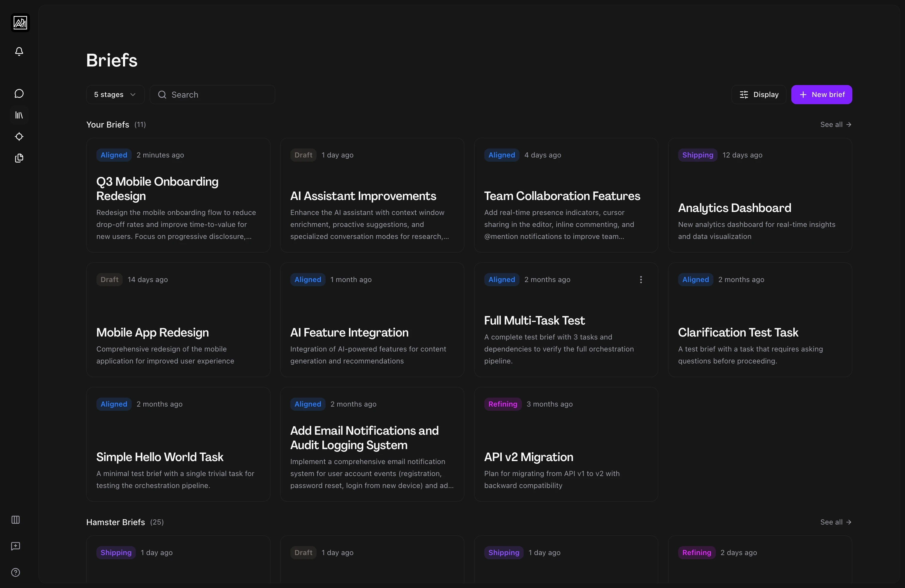The image size is (905, 588).
Task: Click the app logo in top-left
Action: 20,23
